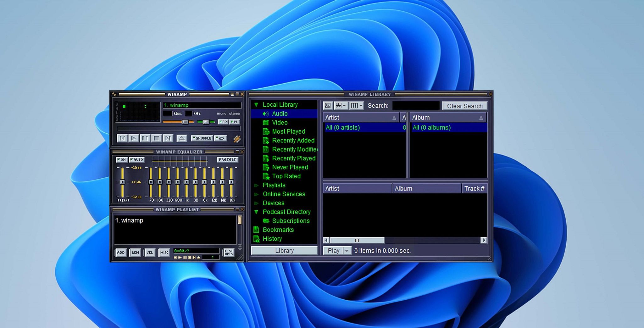This screenshot has height=328, width=644.
Task: Open files with the main Eject button
Action: tap(182, 138)
